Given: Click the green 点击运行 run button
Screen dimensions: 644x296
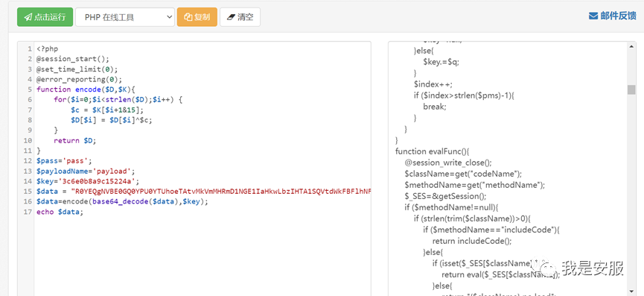Looking at the screenshot, I should pos(45,17).
